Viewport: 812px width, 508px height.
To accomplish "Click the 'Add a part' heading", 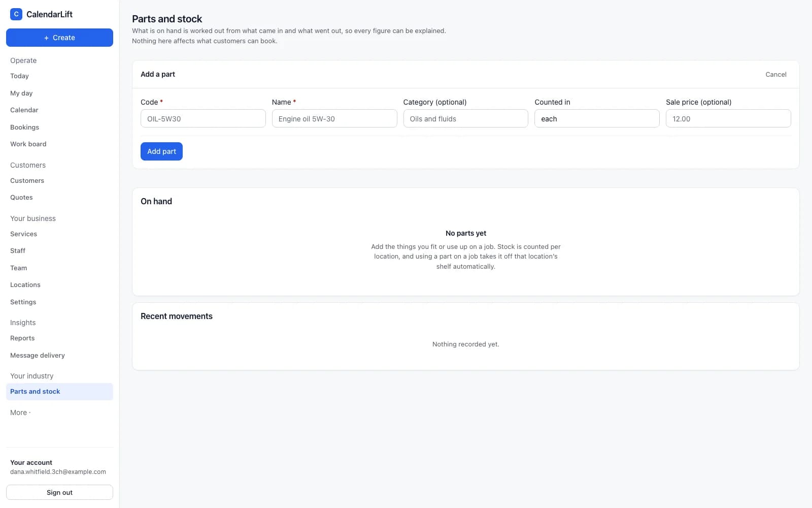I will (158, 74).
